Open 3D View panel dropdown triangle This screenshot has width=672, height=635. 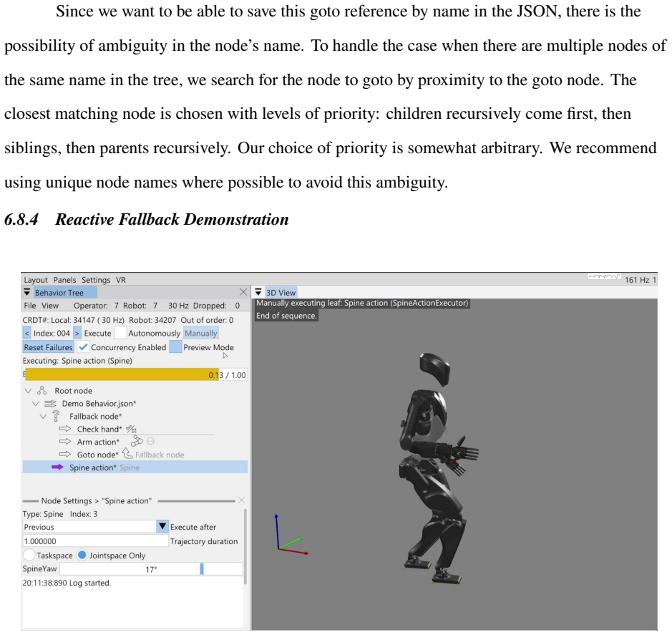[258, 292]
